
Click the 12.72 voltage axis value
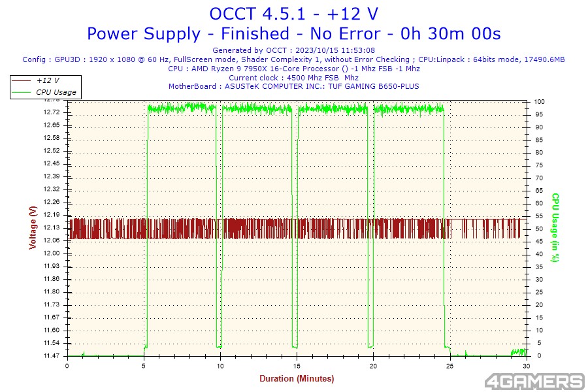(x=52, y=112)
